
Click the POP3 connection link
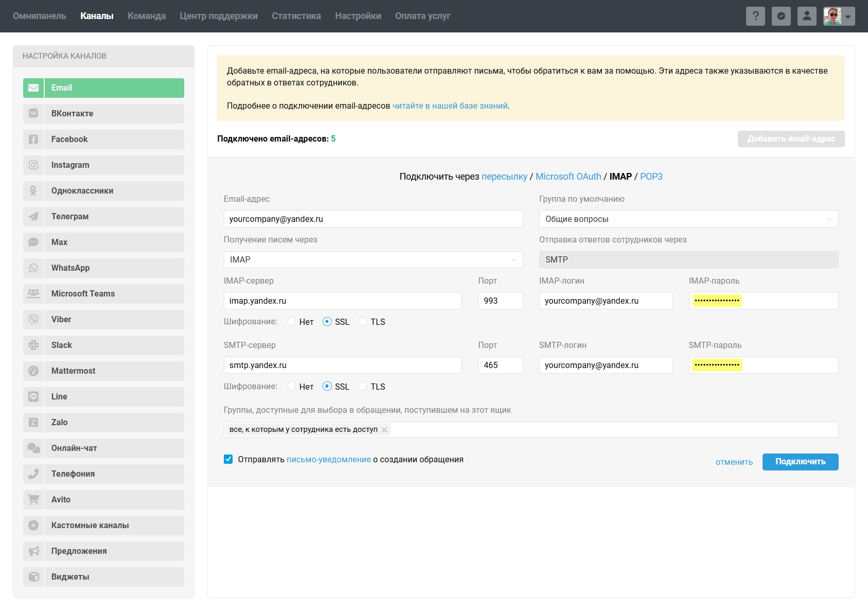pos(651,177)
